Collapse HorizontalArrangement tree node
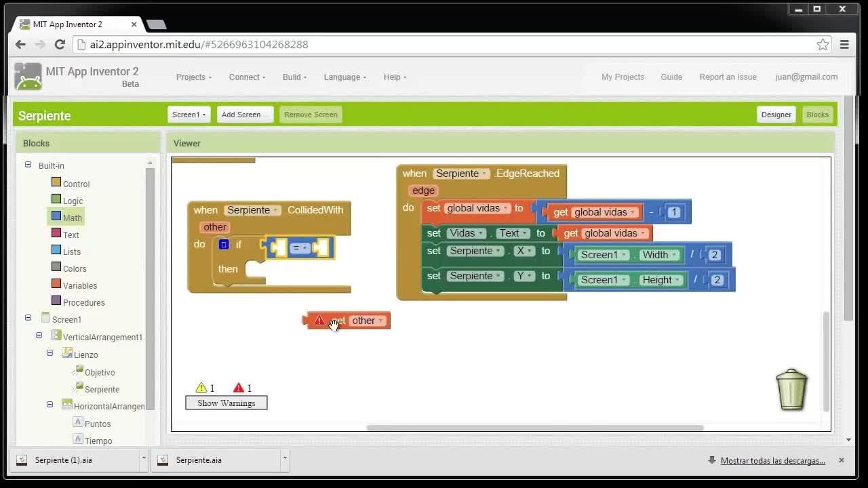868x488 pixels. click(x=50, y=404)
